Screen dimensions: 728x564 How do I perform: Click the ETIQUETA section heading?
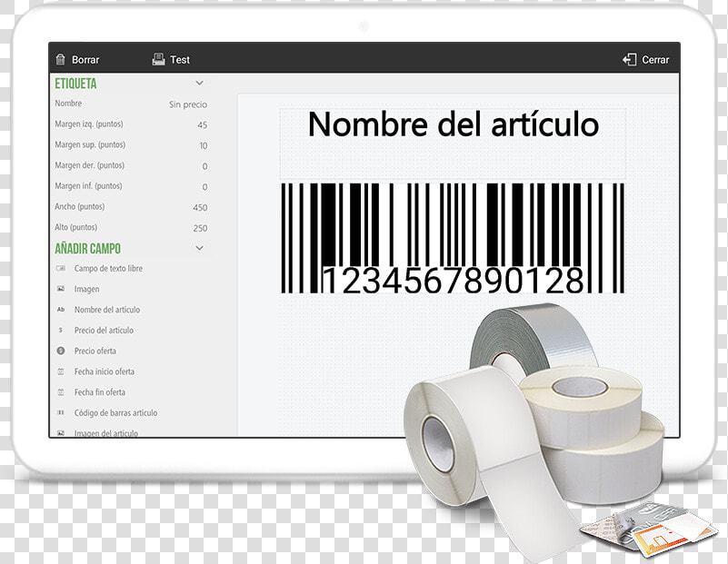[x=75, y=84]
